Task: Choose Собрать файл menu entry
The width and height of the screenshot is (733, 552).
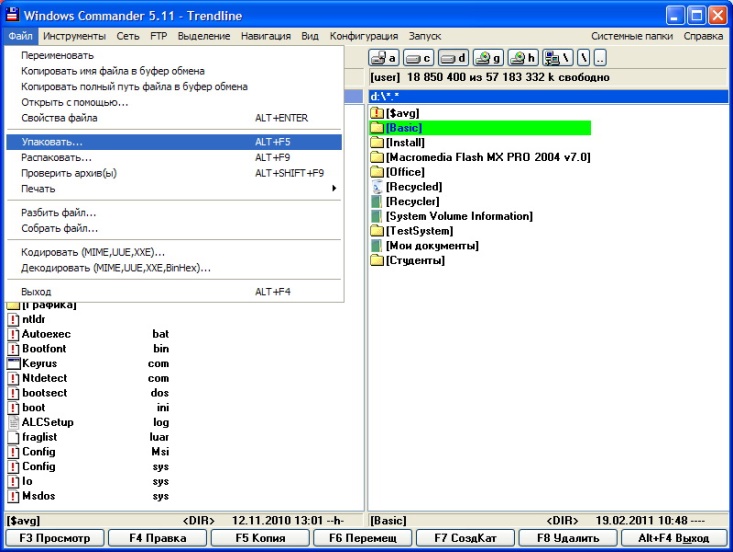Action: point(174,229)
